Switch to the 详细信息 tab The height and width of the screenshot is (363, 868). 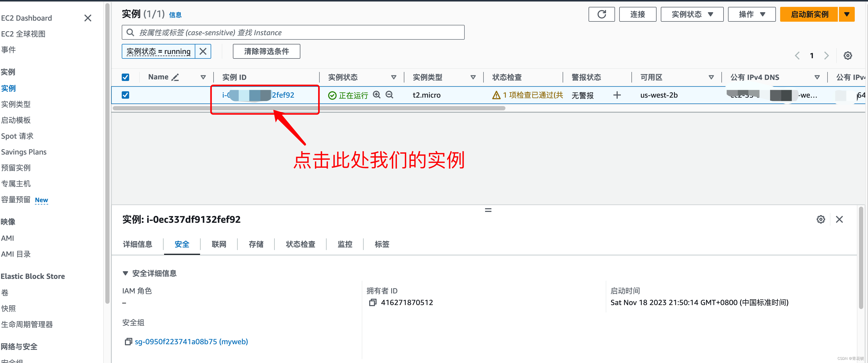138,244
